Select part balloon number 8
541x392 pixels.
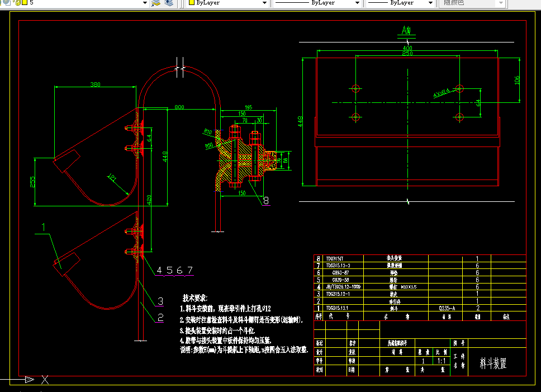click(266, 201)
